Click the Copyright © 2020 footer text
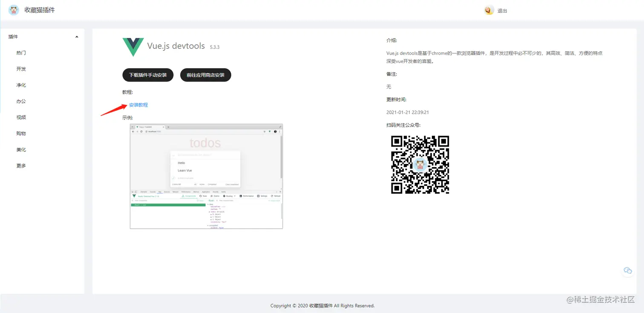 pyautogui.click(x=322, y=306)
